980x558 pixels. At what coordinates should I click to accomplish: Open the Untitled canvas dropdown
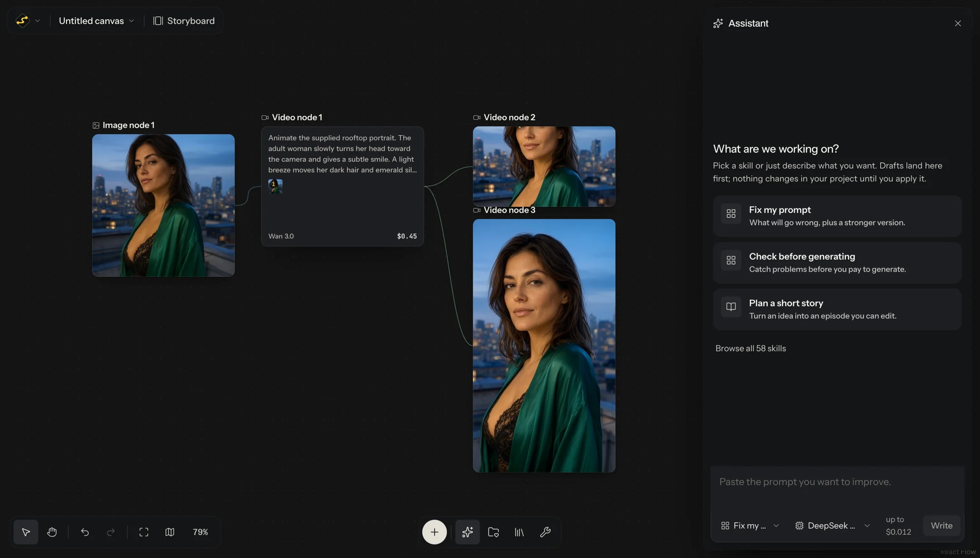[x=97, y=21]
